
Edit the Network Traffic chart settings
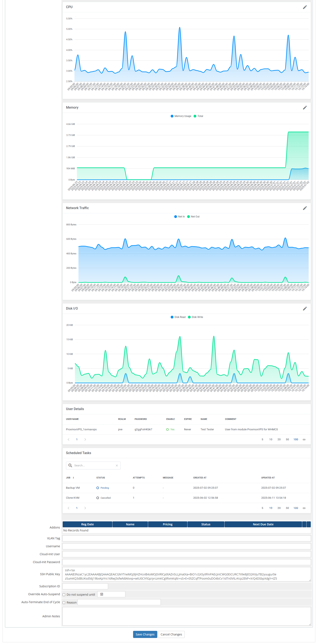(x=305, y=208)
